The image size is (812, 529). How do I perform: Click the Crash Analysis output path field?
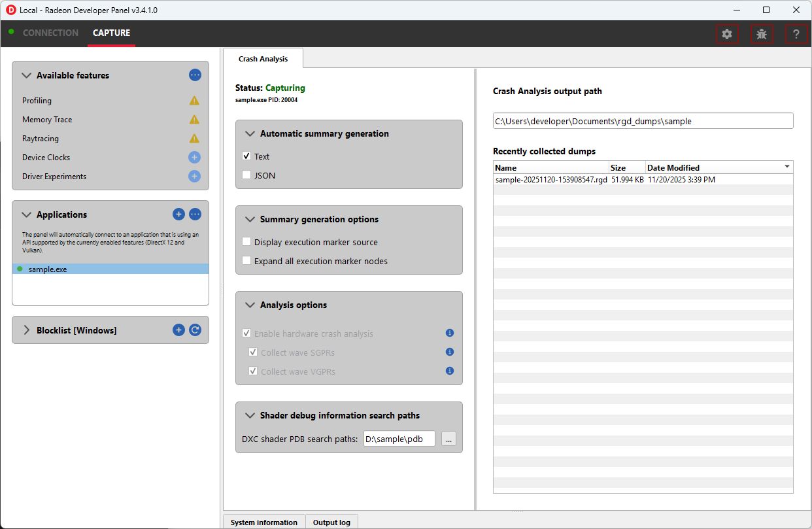pyautogui.click(x=643, y=121)
